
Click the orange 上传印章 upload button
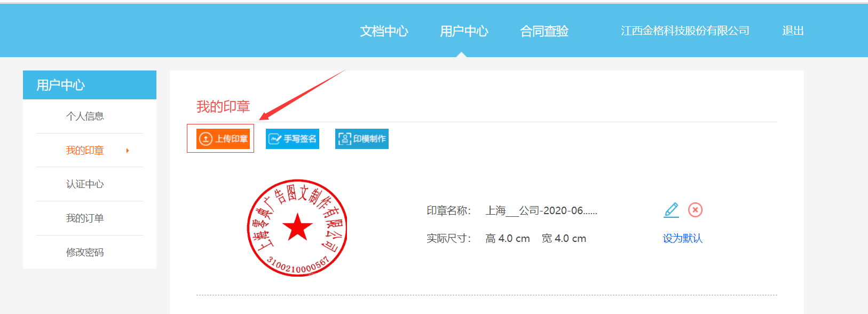(x=223, y=139)
